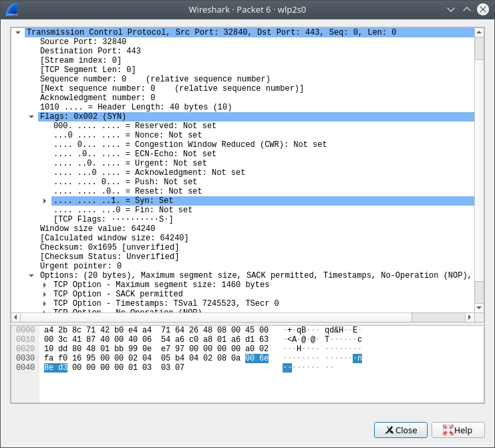Click the Wireshark shark fin icon
This screenshot has height=448, width=495.
12,9
